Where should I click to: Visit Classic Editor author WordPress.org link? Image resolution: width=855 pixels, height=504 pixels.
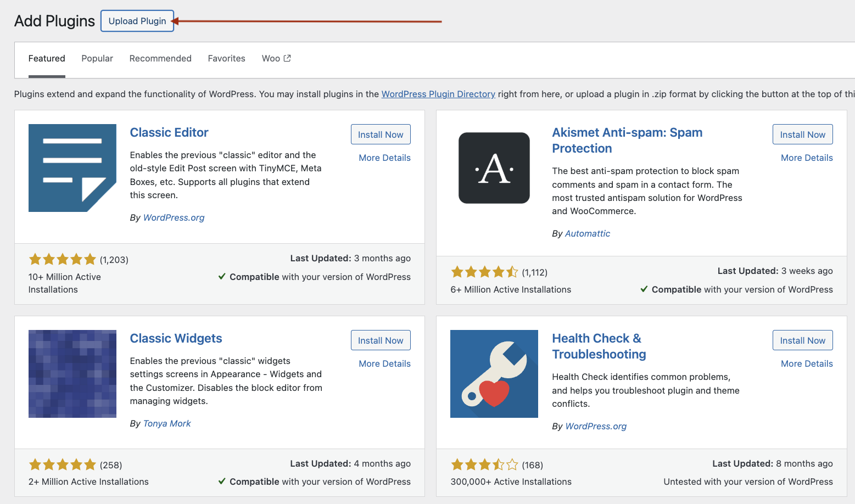point(174,217)
